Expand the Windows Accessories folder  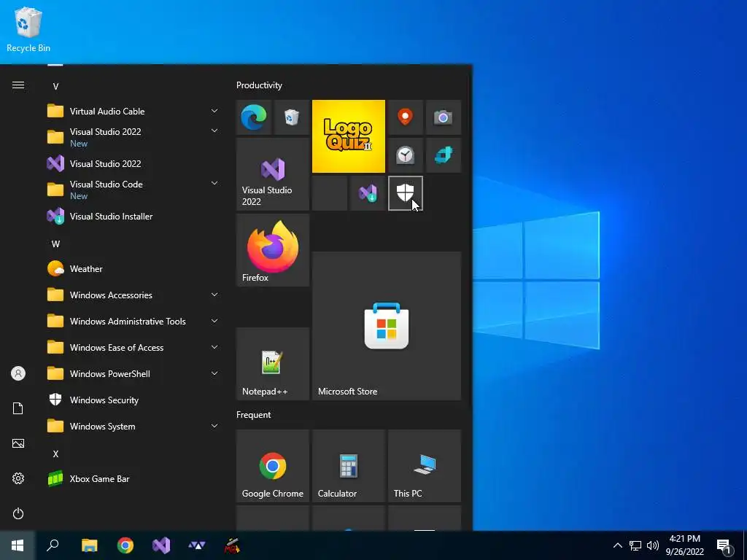(x=133, y=295)
